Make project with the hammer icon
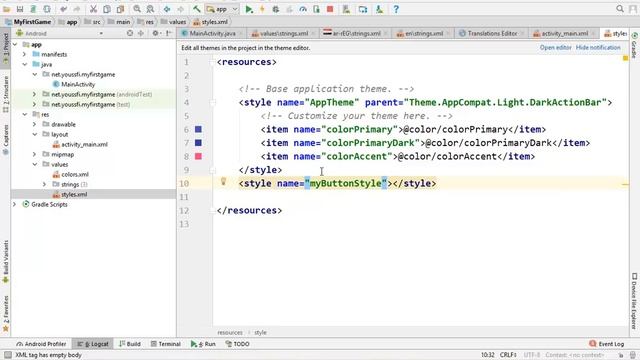This screenshot has height=360, width=640. click(197, 9)
